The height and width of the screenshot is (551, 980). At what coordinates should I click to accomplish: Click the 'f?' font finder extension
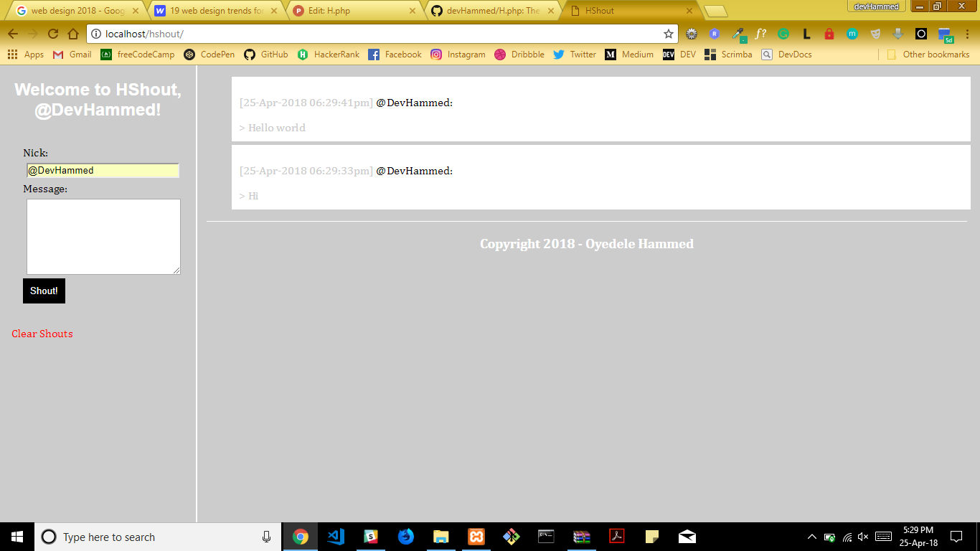(760, 34)
